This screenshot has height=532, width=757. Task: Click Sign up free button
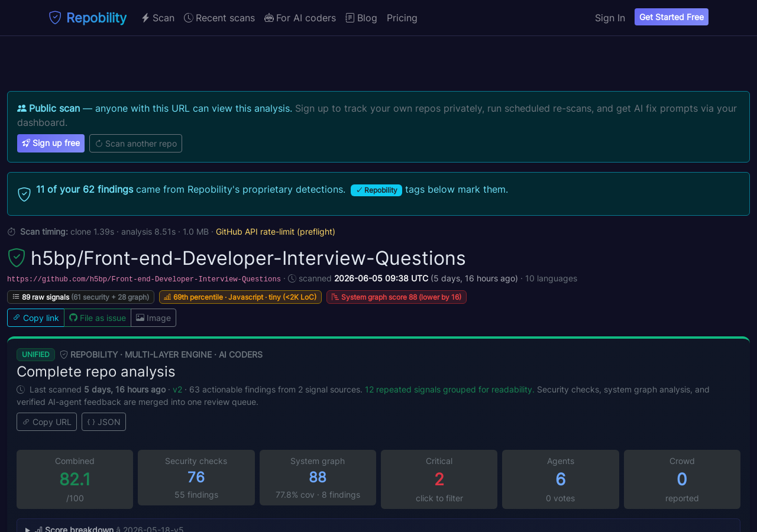pos(51,143)
